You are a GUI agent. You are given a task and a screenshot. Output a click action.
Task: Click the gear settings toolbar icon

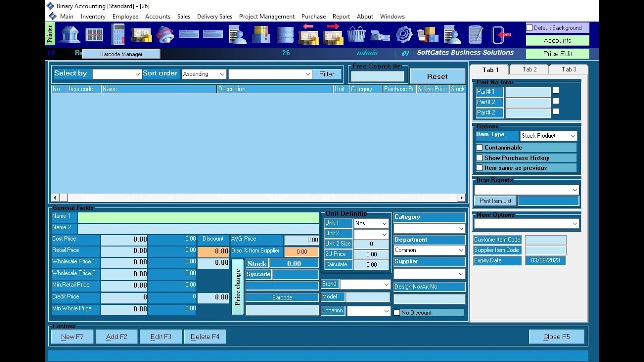404,34
